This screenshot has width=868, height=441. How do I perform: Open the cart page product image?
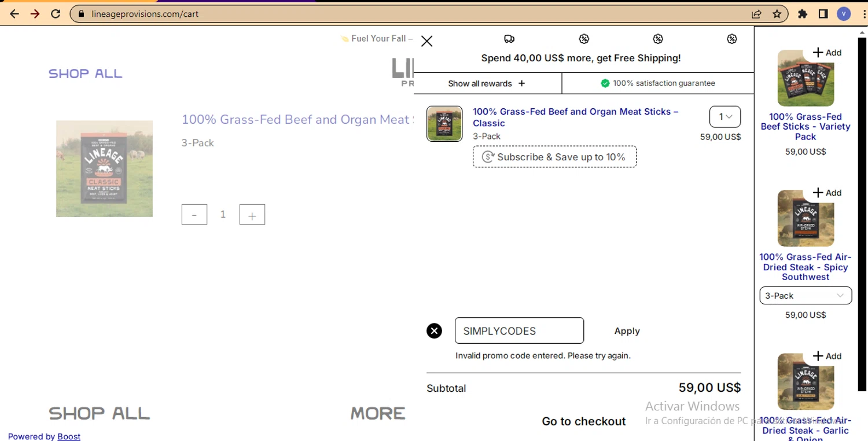(104, 168)
